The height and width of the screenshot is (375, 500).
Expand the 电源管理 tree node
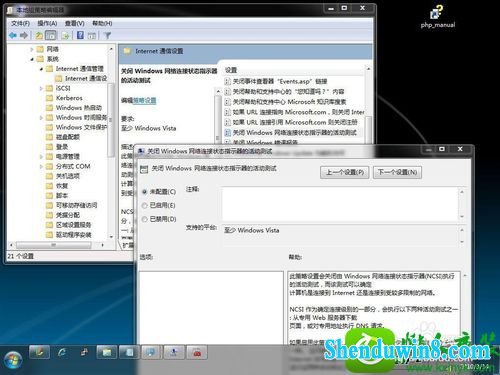(x=42, y=156)
